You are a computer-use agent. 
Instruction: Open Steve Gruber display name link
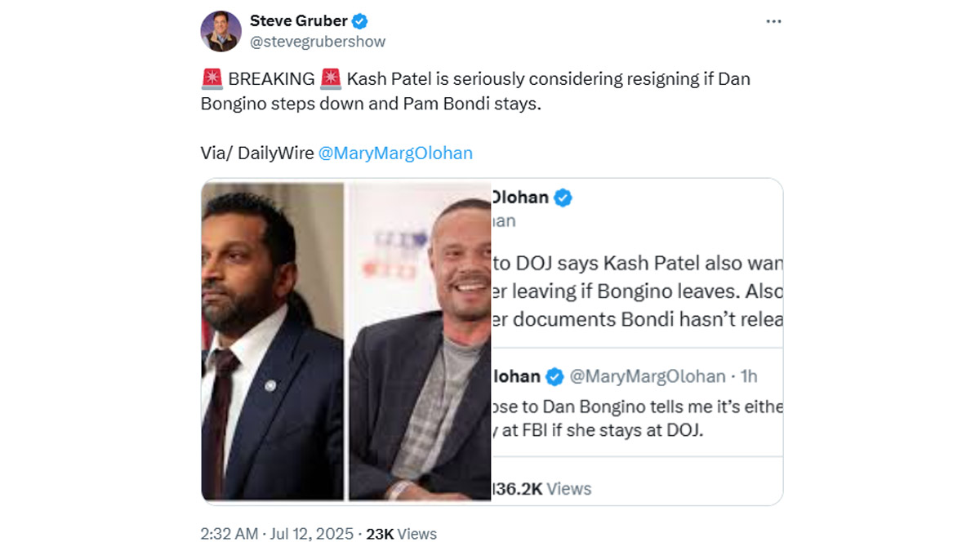click(297, 21)
